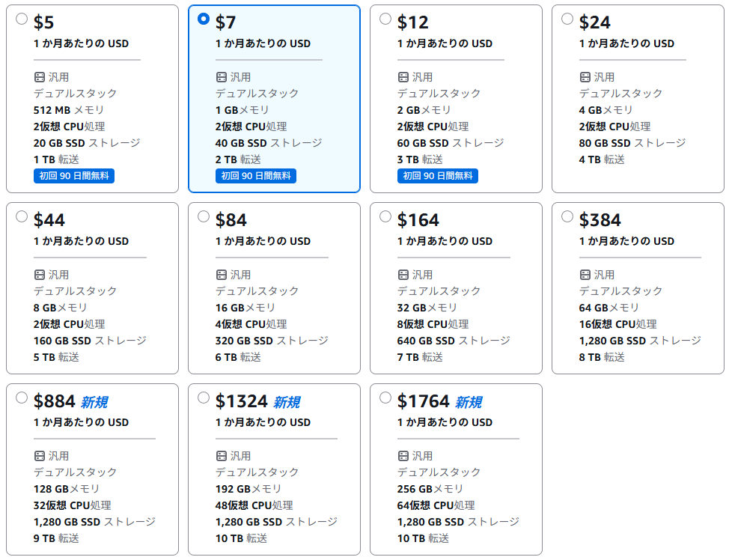This screenshot has width=732, height=560.
Task: Pick the $84 plan radio button
Action: (204, 216)
